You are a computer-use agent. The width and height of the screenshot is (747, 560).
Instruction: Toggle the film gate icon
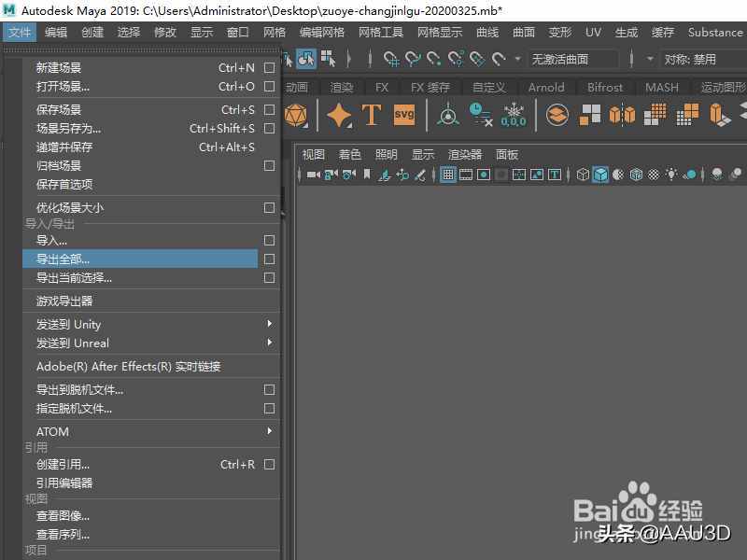pyautogui.click(x=466, y=175)
